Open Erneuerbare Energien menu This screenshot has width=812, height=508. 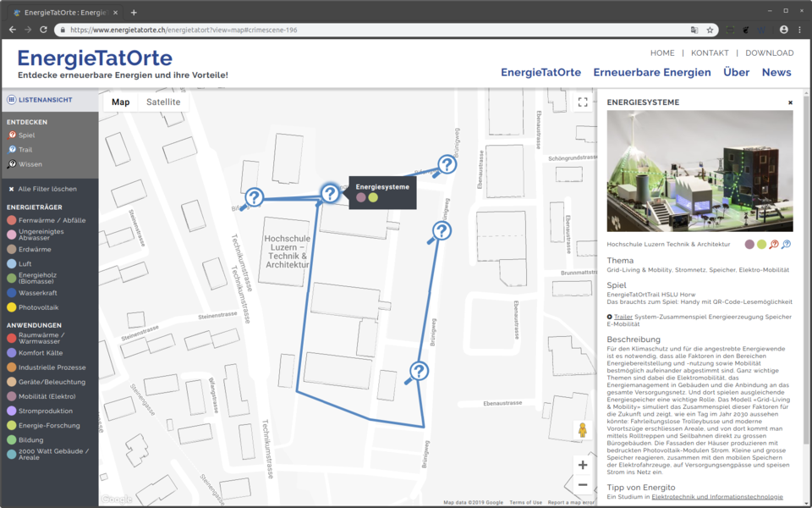(652, 73)
